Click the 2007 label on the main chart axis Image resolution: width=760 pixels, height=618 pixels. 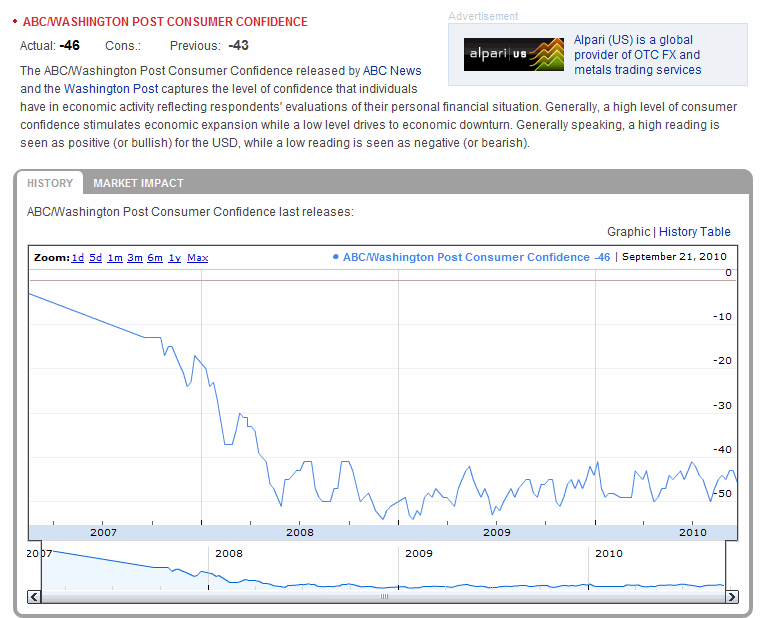click(103, 532)
